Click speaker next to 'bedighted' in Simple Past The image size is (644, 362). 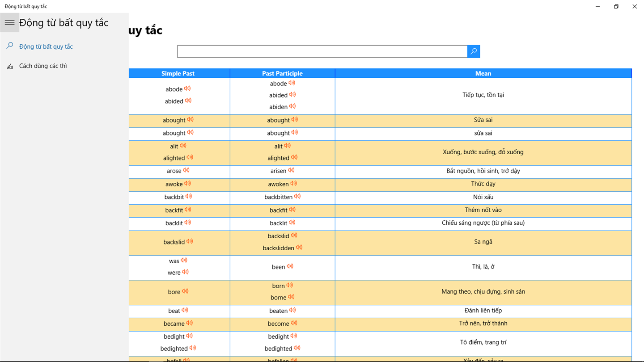coord(193,348)
